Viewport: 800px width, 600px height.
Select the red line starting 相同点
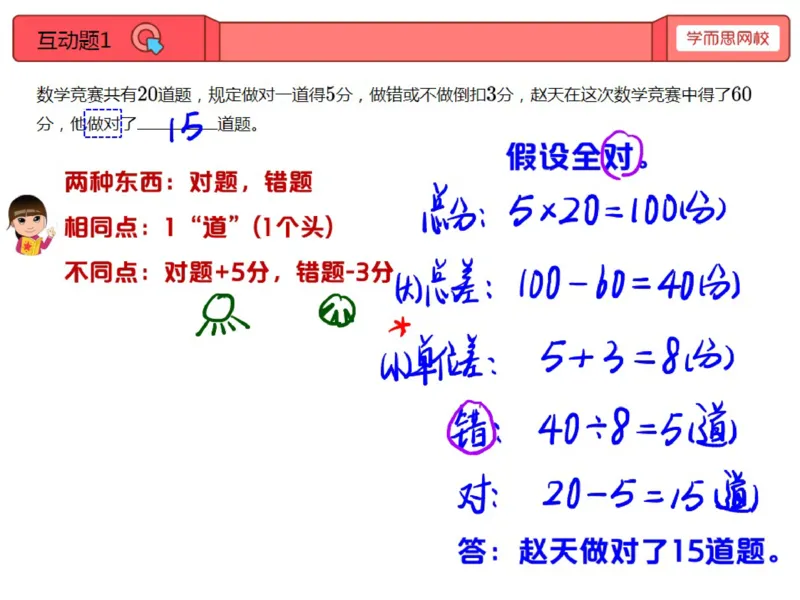[198, 227]
